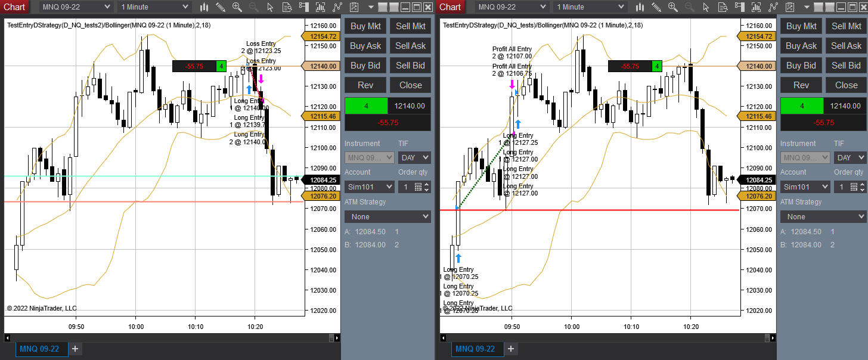The height and width of the screenshot is (360, 868).
Task: Click Sell Bid in left panel
Action: (411, 66)
